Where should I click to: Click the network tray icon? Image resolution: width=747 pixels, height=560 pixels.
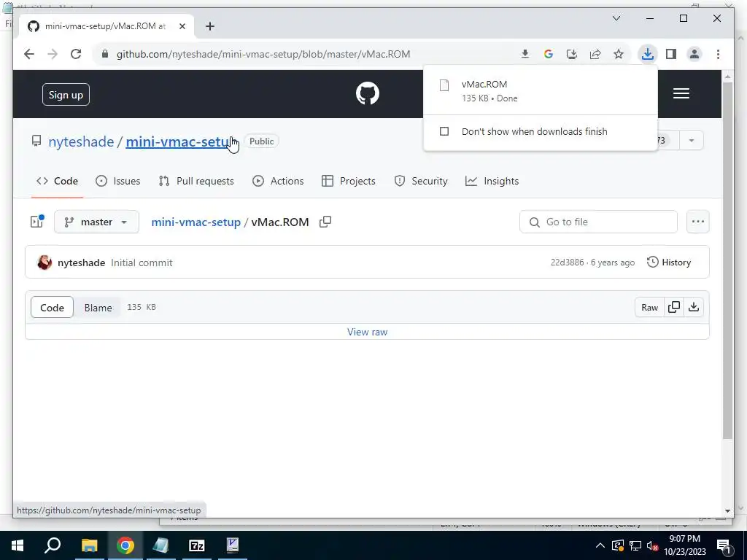point(635,545)
